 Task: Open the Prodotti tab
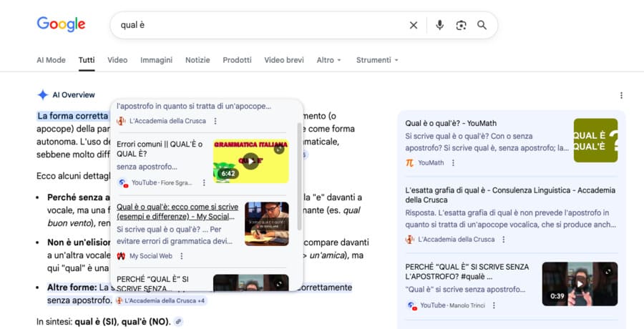[x=237, y=60]
